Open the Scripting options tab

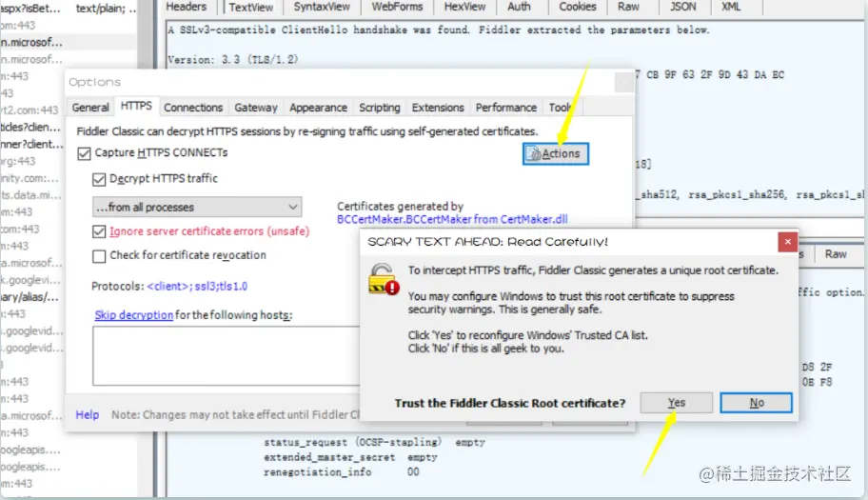(379, 108)
